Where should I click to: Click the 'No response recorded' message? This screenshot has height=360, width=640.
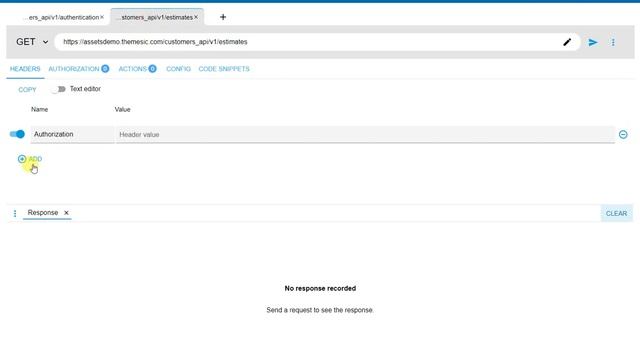click(x=320, y=289)
